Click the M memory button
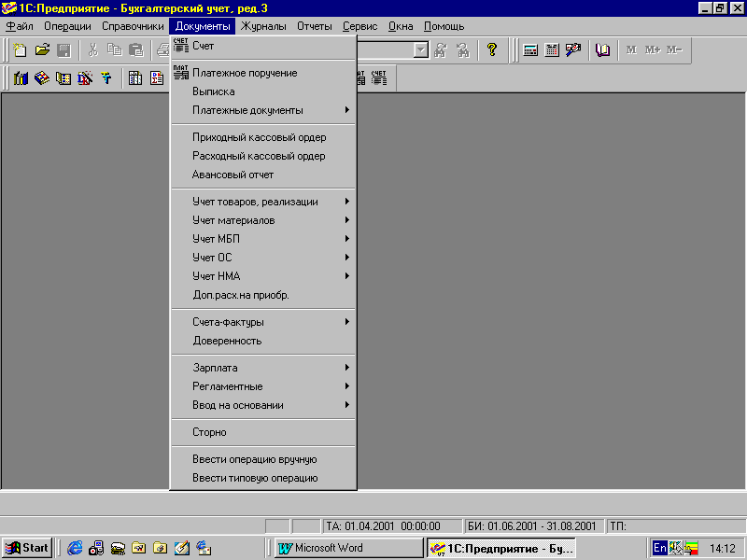 coord(632,50)
